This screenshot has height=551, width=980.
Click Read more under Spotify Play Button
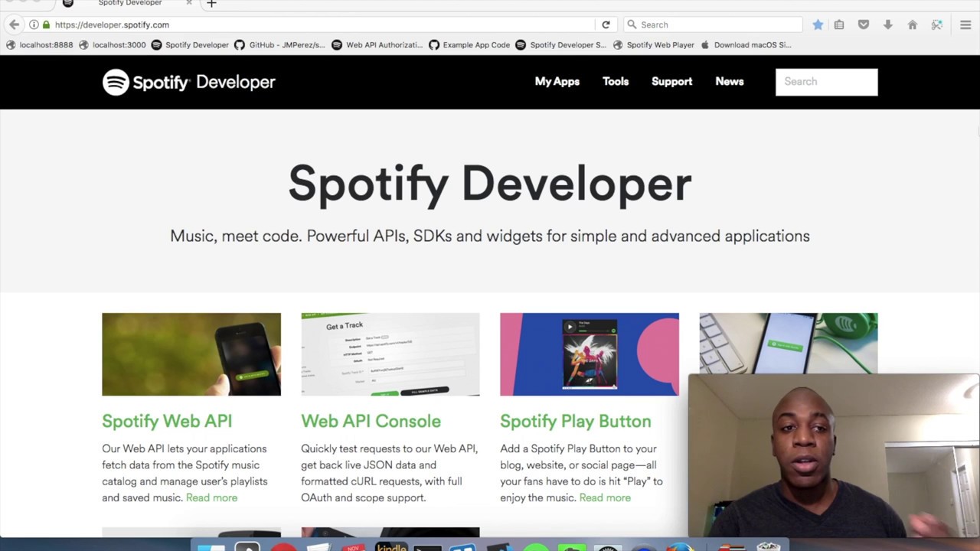point(605,497)
